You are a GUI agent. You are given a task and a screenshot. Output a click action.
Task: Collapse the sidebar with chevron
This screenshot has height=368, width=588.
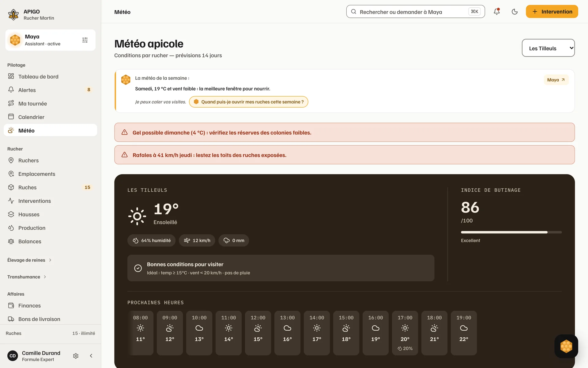tap(91, 356)
